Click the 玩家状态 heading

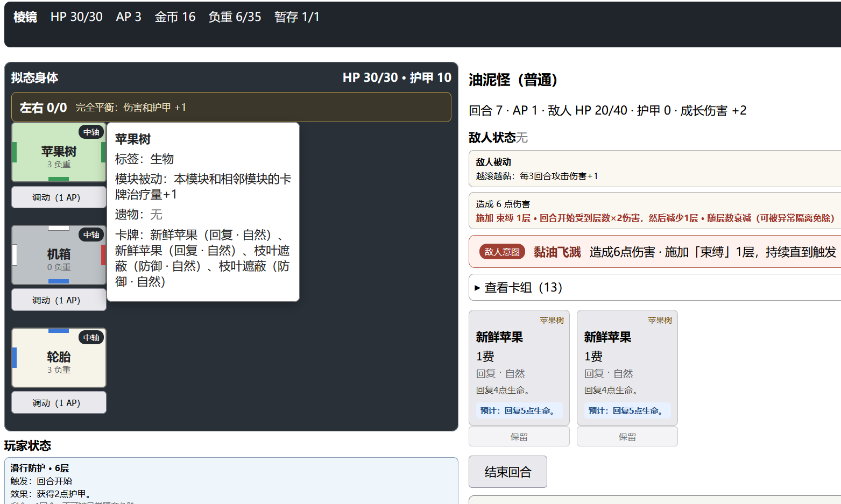pyautogui.click(x=27, y=445)
